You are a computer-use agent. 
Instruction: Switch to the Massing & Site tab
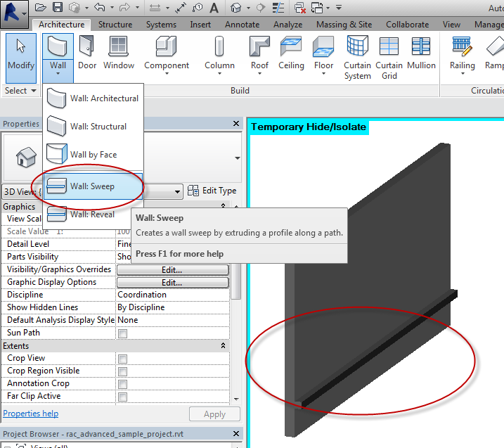tap(344, 25)
